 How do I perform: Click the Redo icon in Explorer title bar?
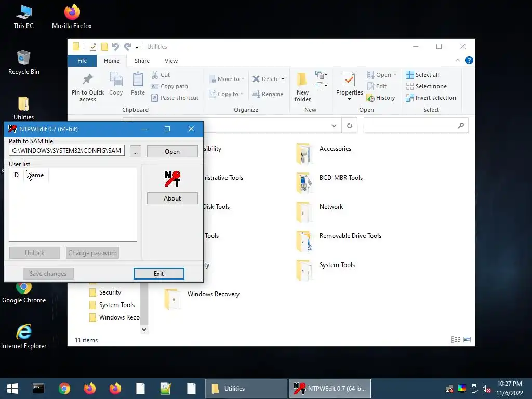point(127,46)
